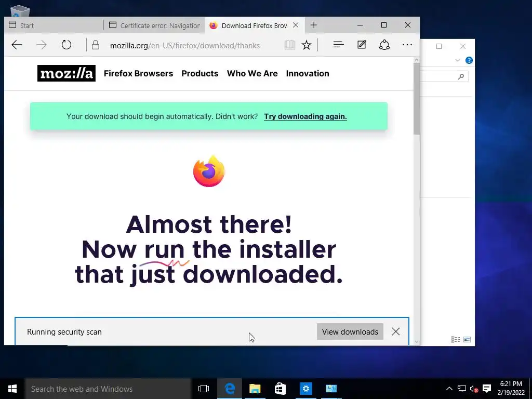The image size is (532, 399).
Task: Open the Products menu
Action: (200, 73)
